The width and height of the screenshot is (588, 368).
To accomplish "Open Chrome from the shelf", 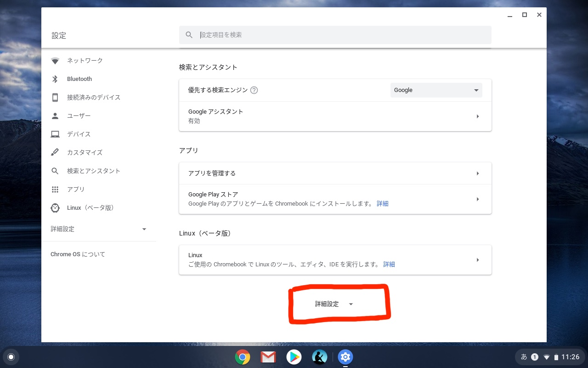I will tap(243, 356).
